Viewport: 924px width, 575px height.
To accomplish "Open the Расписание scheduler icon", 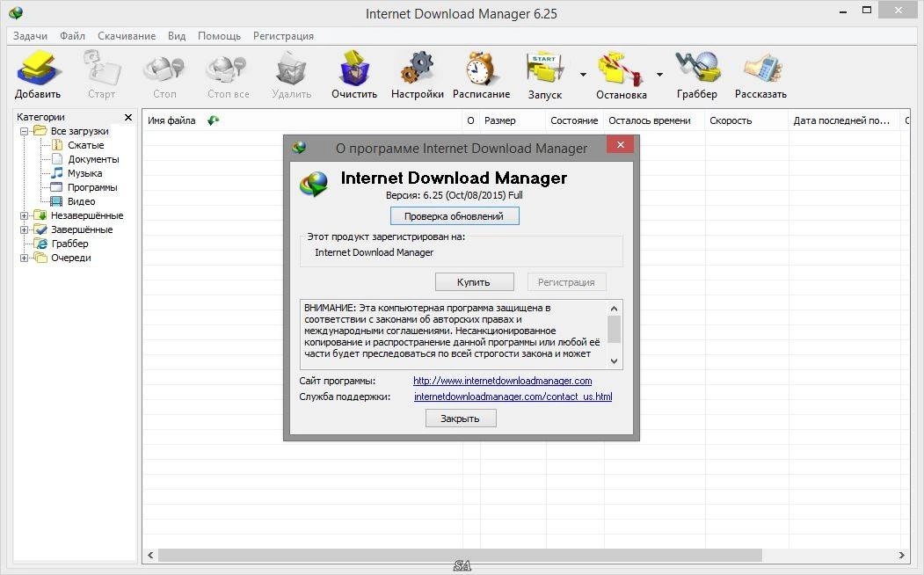I will [x=482, y=74].
